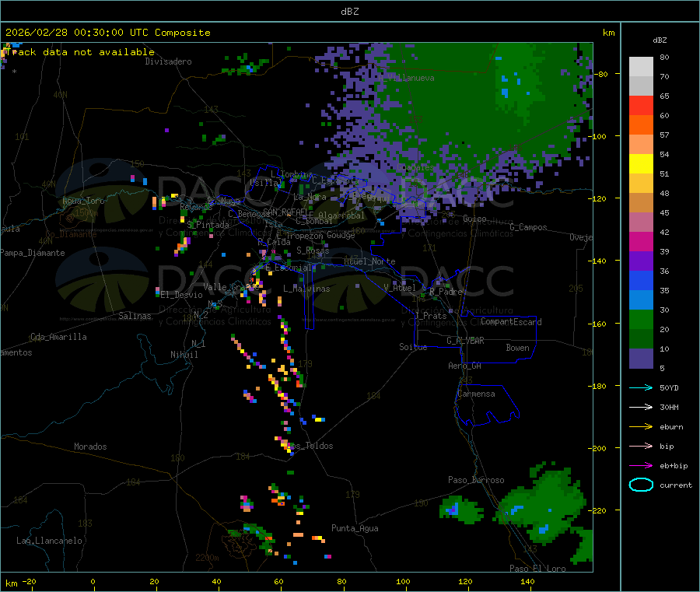Image resolution: width=700 pixels, height=592 pixels.
Task: Pick the yellow 51–54 dBZ swatch
Action: coord(641,164)
